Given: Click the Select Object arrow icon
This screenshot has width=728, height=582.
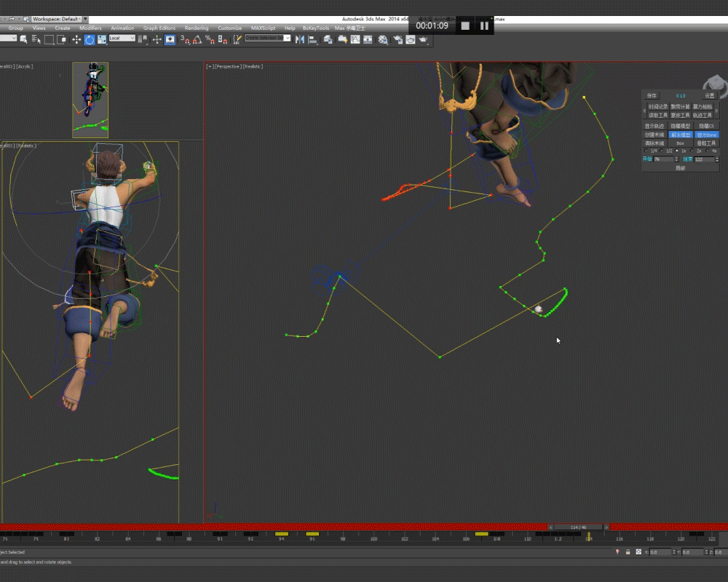Looking at the screenshot, I should pyautogui.click(x=24, y=40).
